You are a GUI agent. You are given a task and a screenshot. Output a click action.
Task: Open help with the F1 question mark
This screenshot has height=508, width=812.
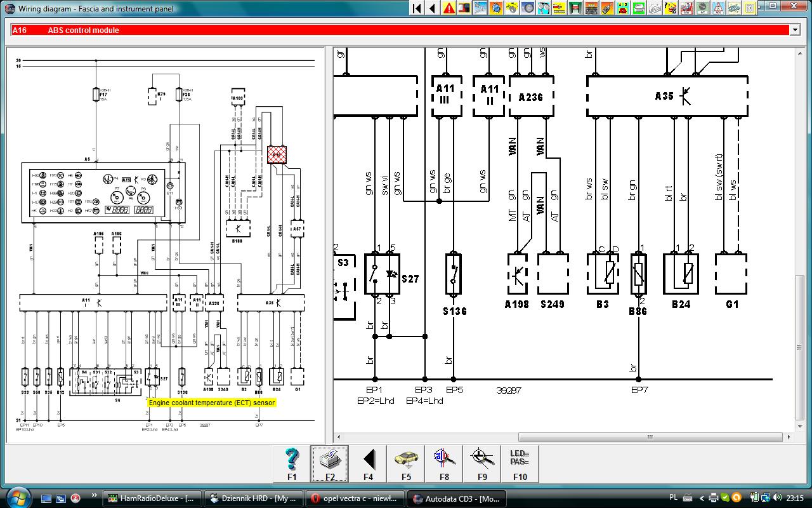292,464
